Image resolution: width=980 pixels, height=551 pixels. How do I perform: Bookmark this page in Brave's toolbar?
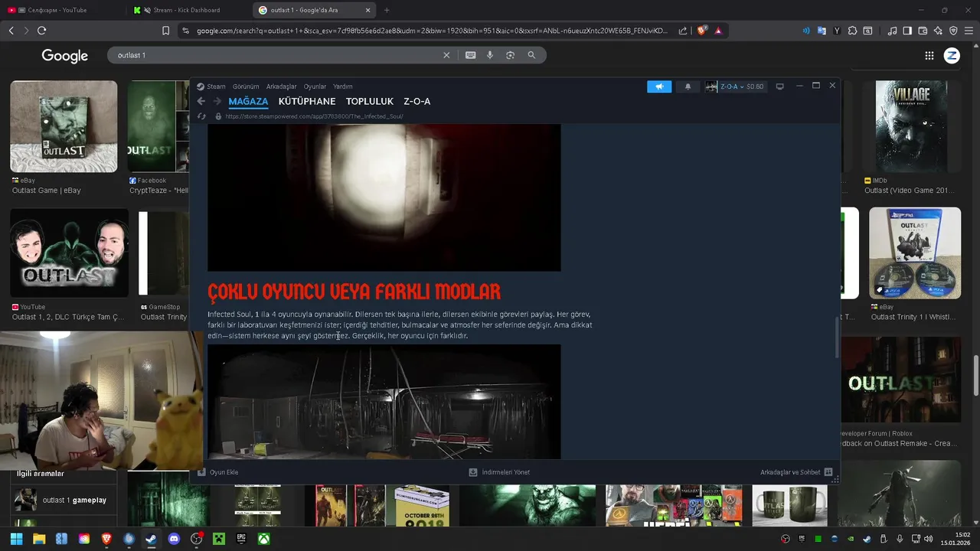pyautogui.click(x=165, y=31)
